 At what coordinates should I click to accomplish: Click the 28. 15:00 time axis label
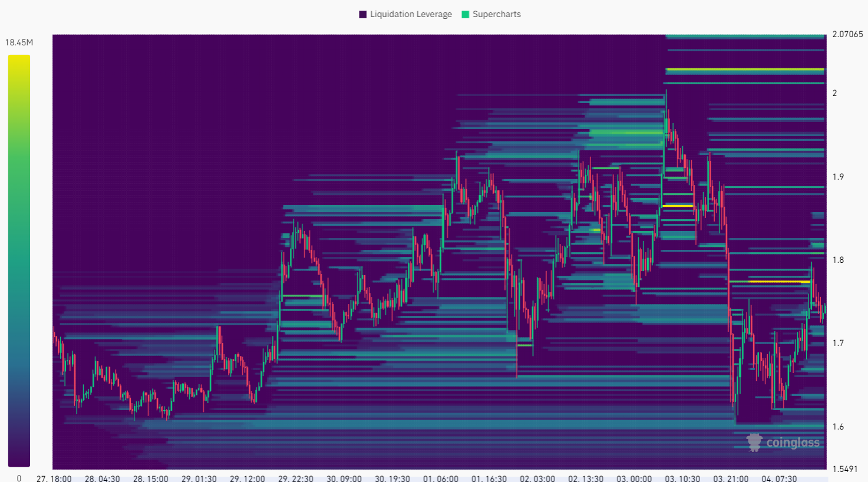150,478
